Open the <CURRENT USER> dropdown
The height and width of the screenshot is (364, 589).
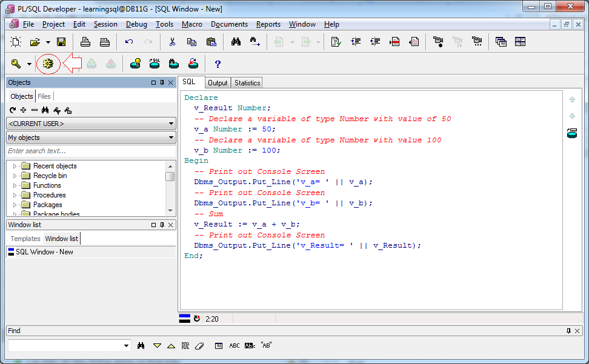point(92,124)
